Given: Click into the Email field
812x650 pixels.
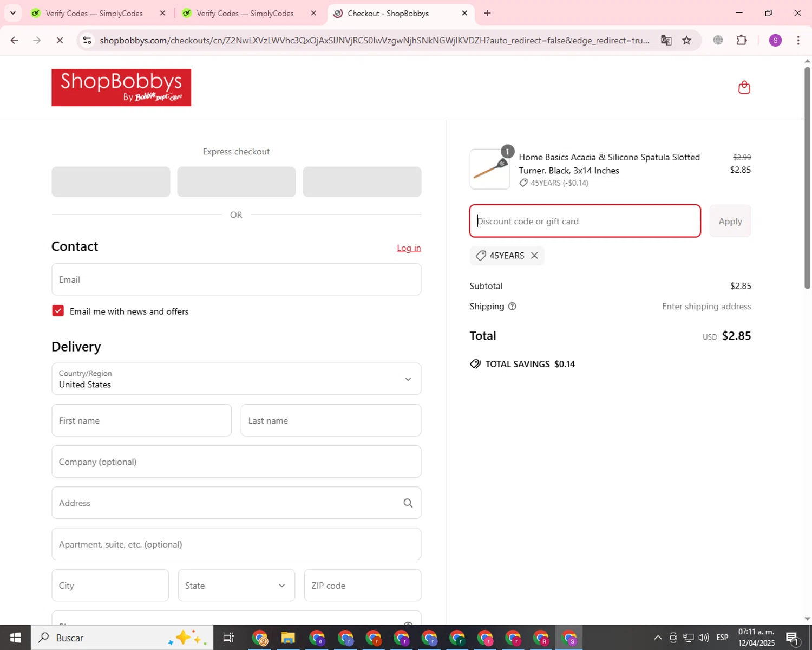Looking at the screenshot, I should 237,279.
